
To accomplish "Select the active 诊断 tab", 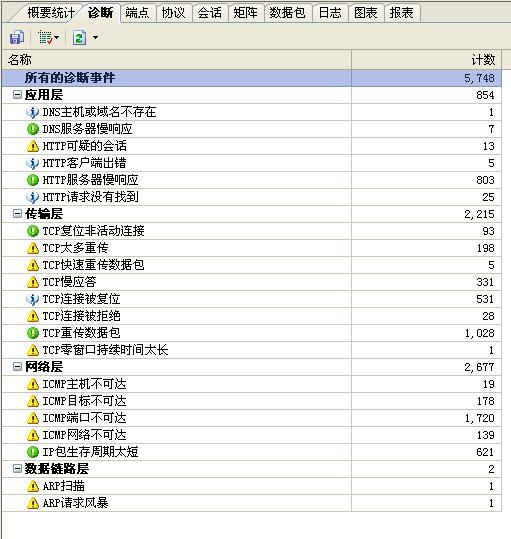I will (100, 13).
